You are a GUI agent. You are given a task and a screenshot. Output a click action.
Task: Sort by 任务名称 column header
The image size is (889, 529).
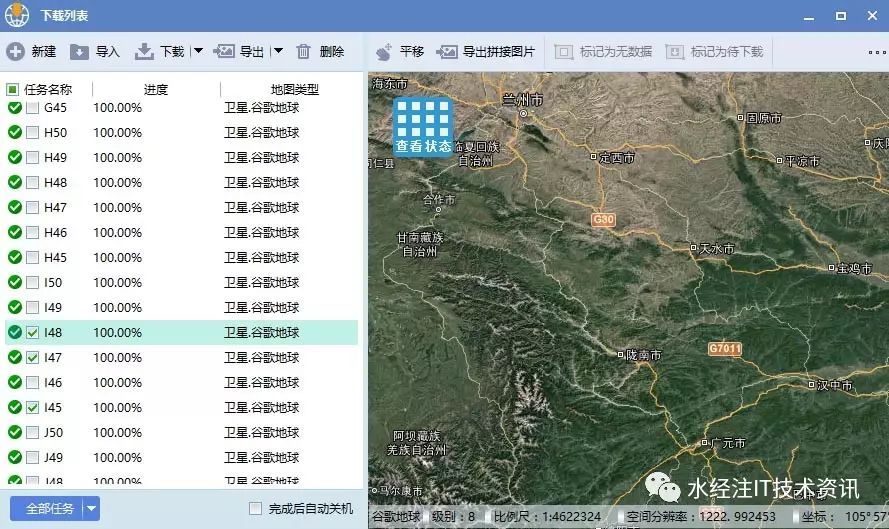tap(48, 90)
